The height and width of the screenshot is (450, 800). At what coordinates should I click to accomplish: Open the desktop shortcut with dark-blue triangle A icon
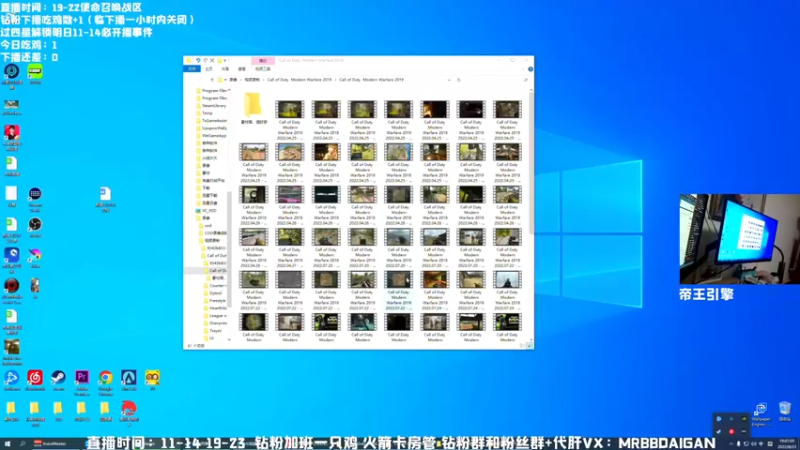coord(129,380)
